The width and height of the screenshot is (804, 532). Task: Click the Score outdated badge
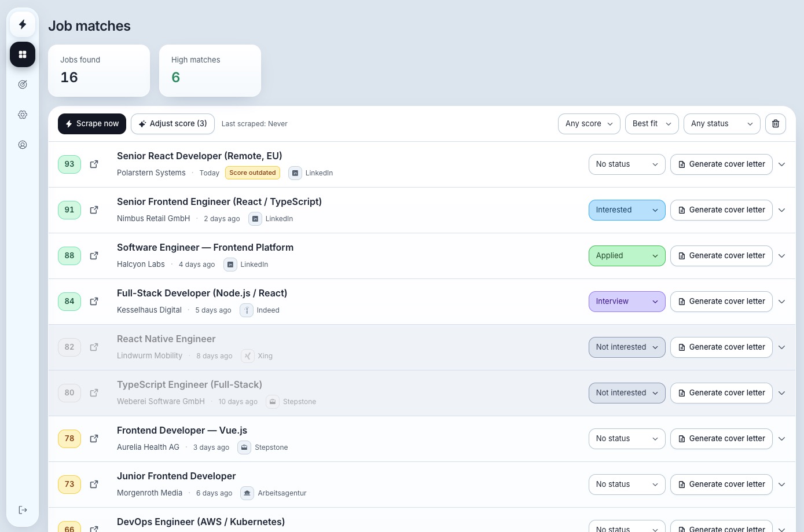pyautogui.click(x=252, y=173)
